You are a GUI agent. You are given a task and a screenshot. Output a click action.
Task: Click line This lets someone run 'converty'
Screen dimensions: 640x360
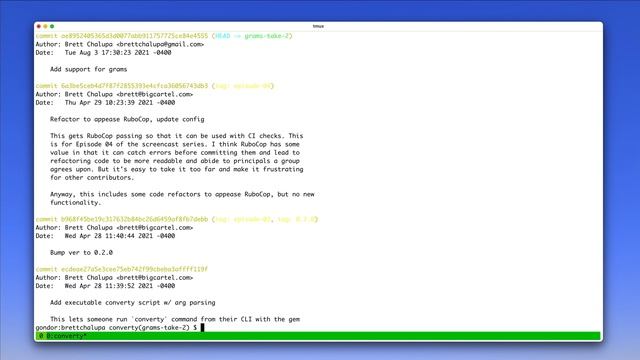click(175, 319)
